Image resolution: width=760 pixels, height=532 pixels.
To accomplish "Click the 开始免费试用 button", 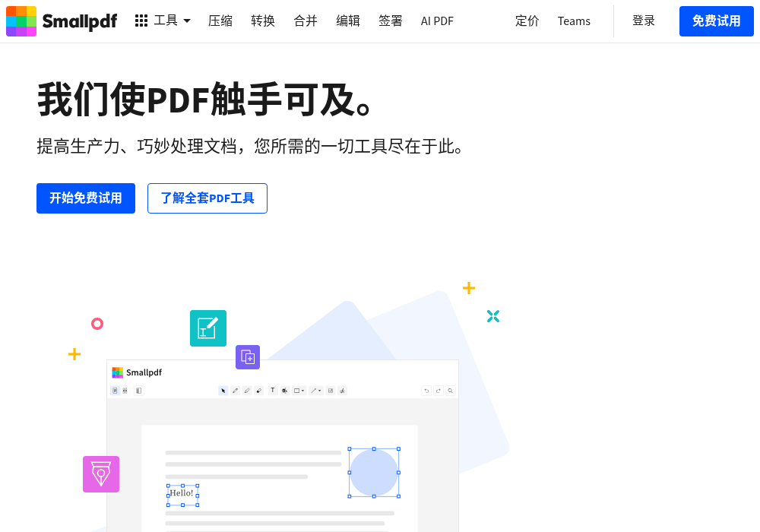I will [x=86, y=198].
